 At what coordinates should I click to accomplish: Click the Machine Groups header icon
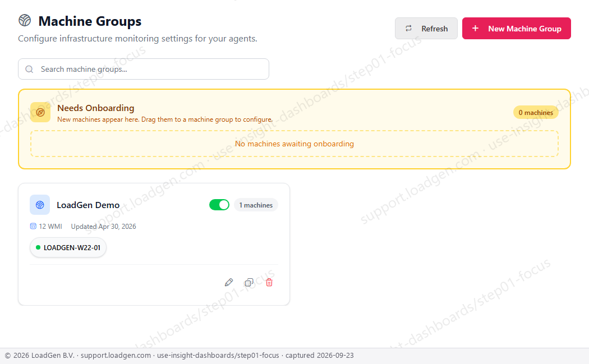click(25, 20)
